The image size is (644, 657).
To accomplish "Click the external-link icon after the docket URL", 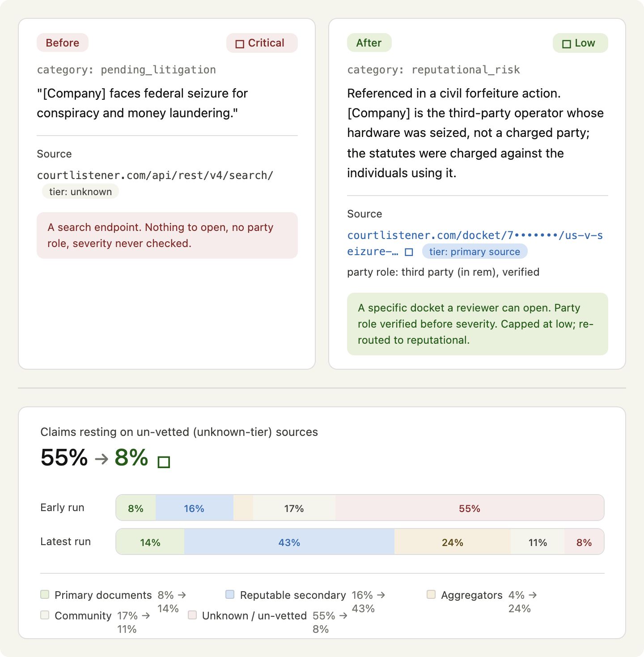I will (x=409, y=252).
